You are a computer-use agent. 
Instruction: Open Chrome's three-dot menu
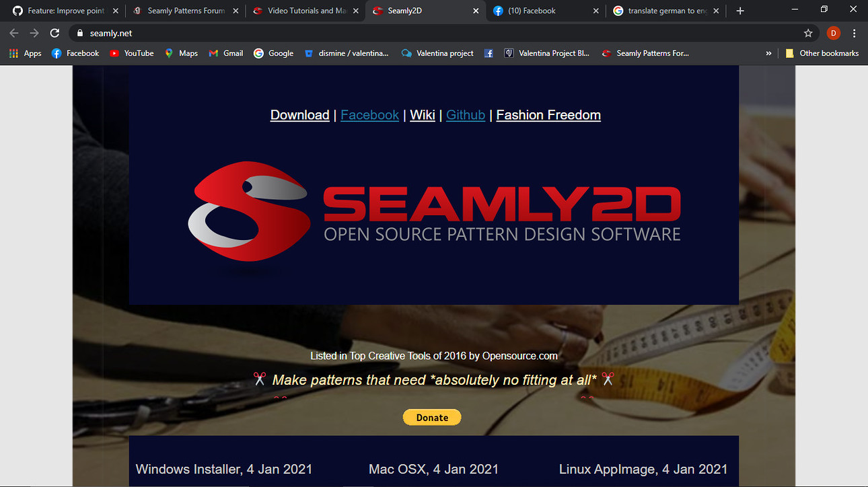(x=854, y=32)
